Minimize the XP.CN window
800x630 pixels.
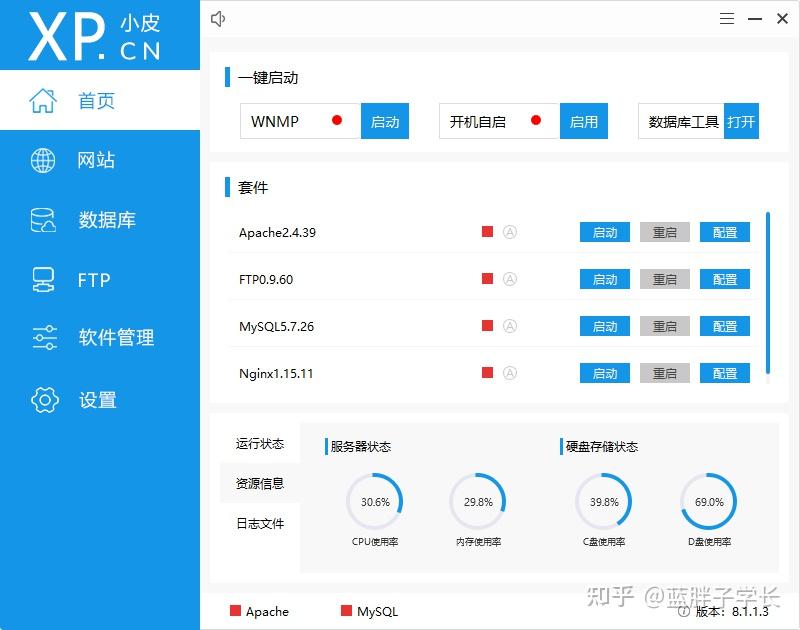coord(755,19)
